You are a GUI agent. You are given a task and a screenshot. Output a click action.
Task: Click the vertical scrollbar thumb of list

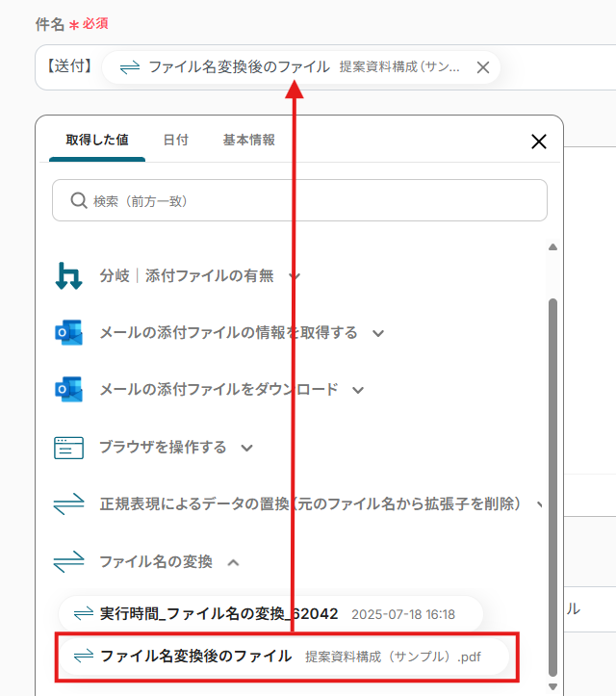(552, 487)
